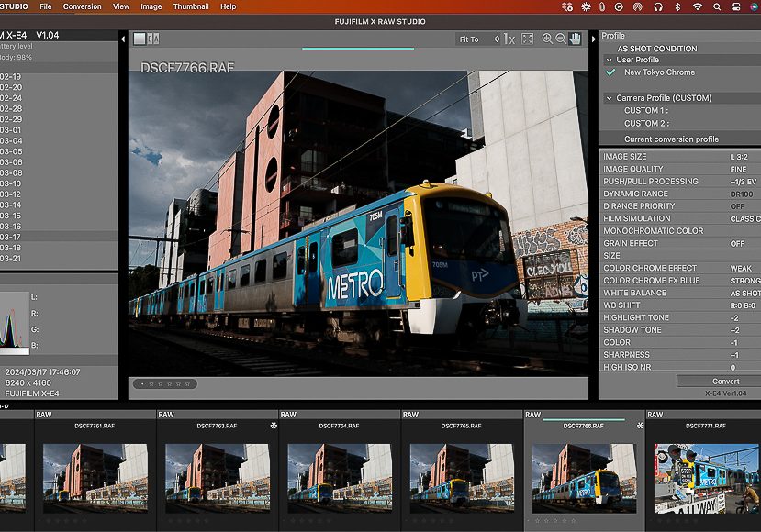Change D RANGE PRIORITY value OFF
The image size is (761, 532).
737,206
